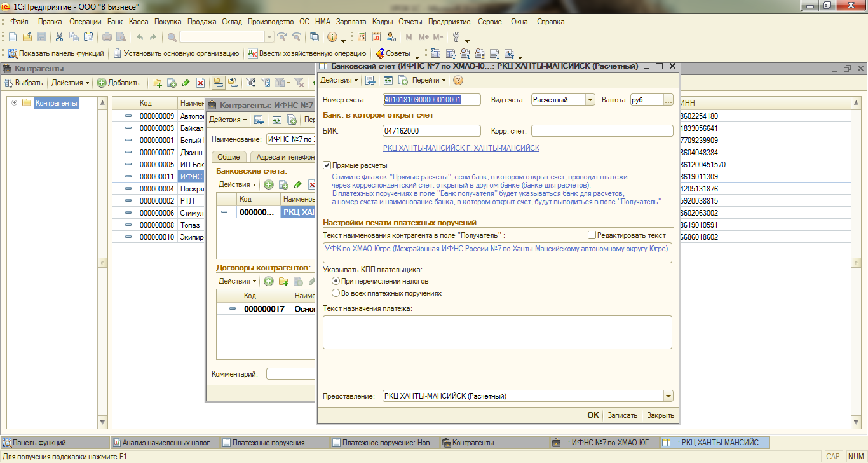Click the red X delete mark icon in Контрагенты list
868x463 pixels.
click(200, 83)
